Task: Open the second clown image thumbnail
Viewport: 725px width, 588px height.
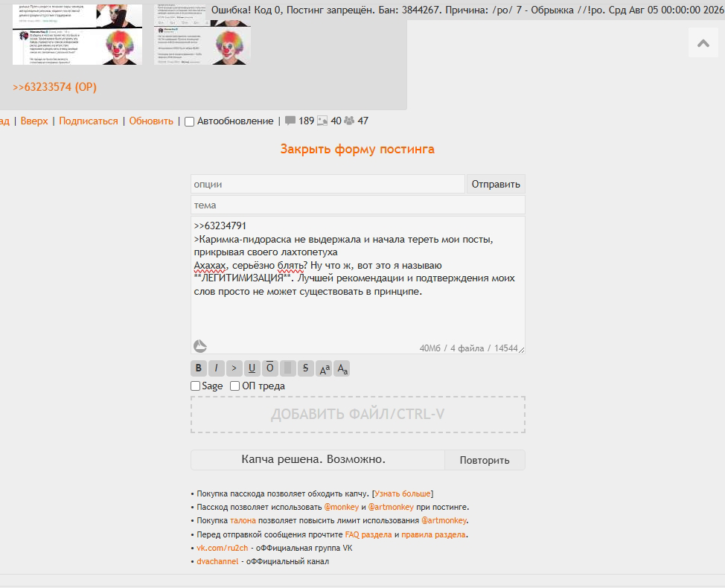Action: [202, 34]
